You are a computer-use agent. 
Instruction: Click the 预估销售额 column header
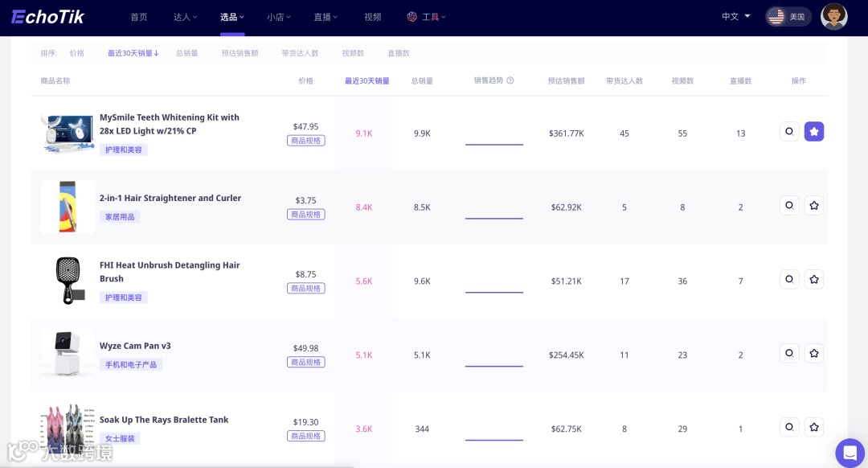point(567,81)
